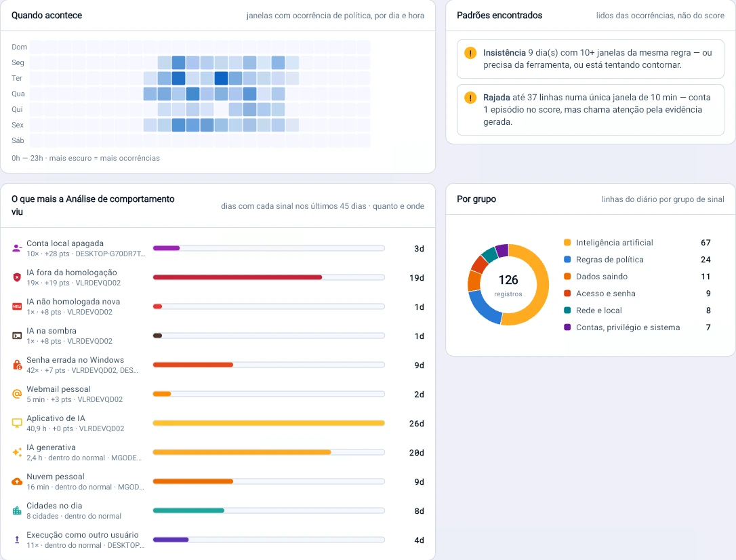Click the 'Quando acontece' heading
Image resolution: width=736 pixels, height=560 pixels.
(47, 16)
